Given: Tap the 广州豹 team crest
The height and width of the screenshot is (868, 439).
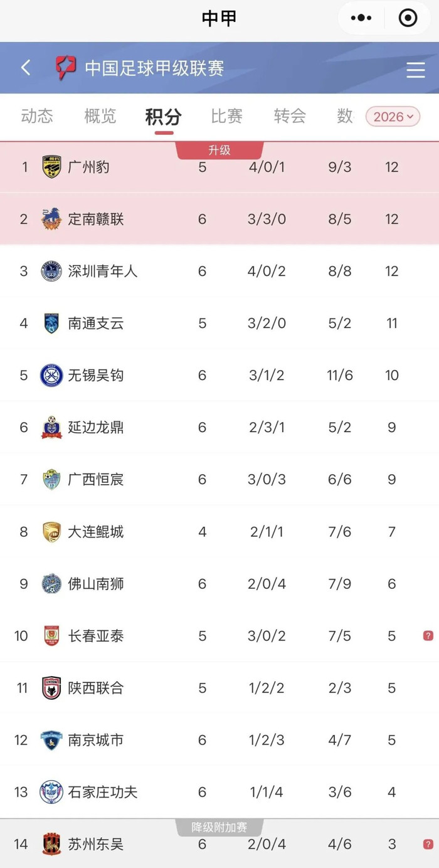Looking at the screenshot, I should pyautogui.click(x=51, y=167).
